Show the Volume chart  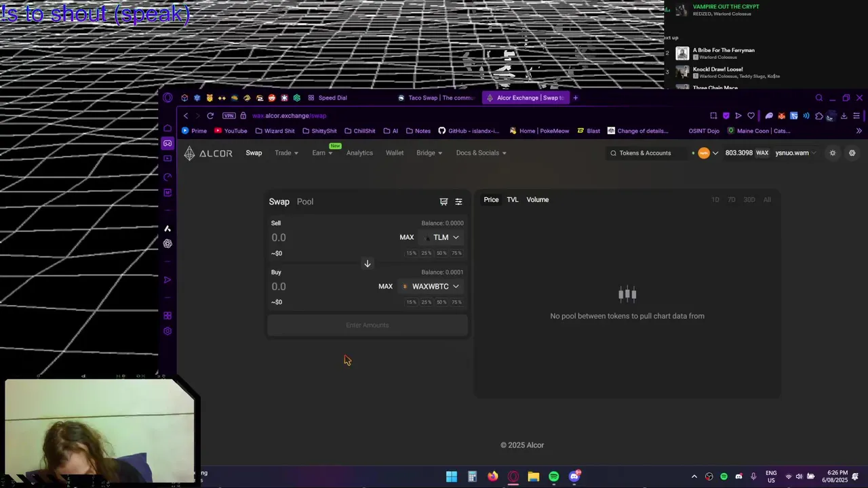click(x=538, y=200)
